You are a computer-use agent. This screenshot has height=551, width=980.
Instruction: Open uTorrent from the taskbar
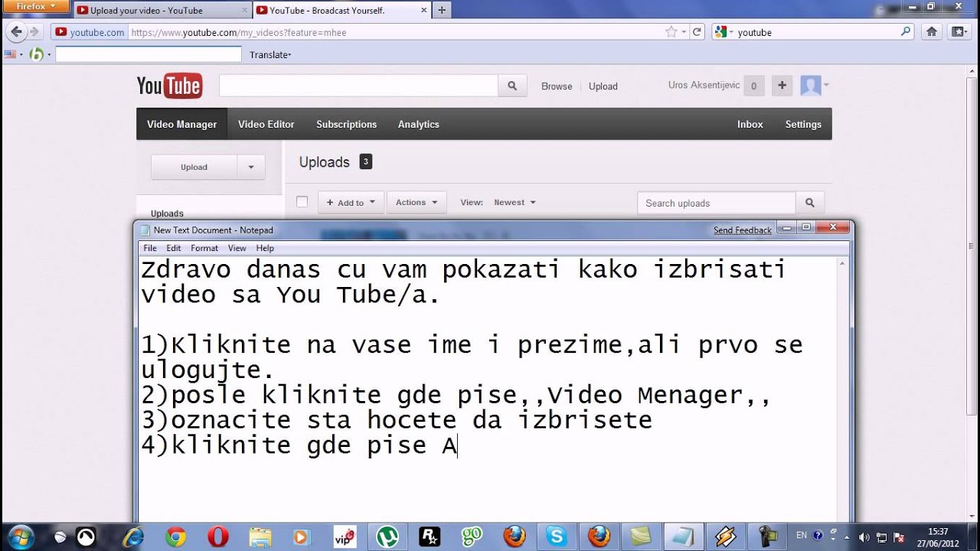[387, 536]
